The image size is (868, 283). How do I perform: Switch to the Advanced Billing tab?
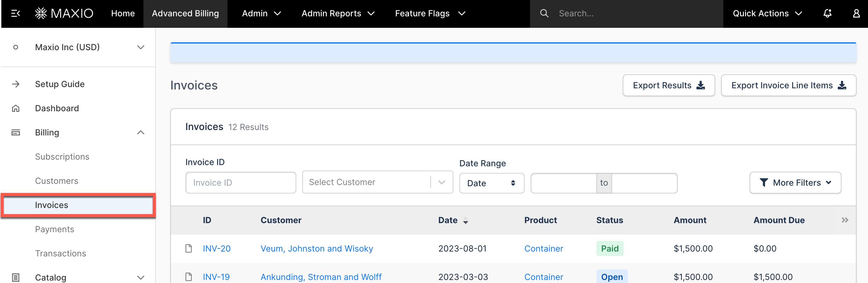click(185, 14)
